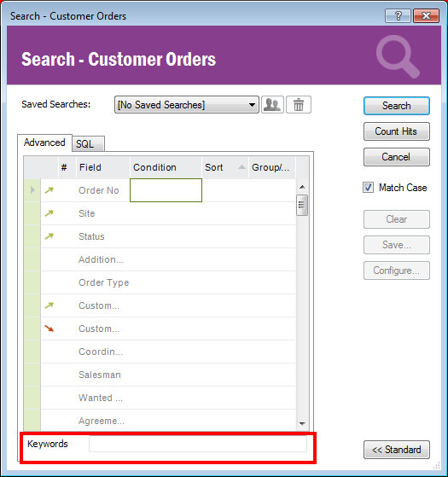Click the scroll down arrow in field list

point(302,423)
